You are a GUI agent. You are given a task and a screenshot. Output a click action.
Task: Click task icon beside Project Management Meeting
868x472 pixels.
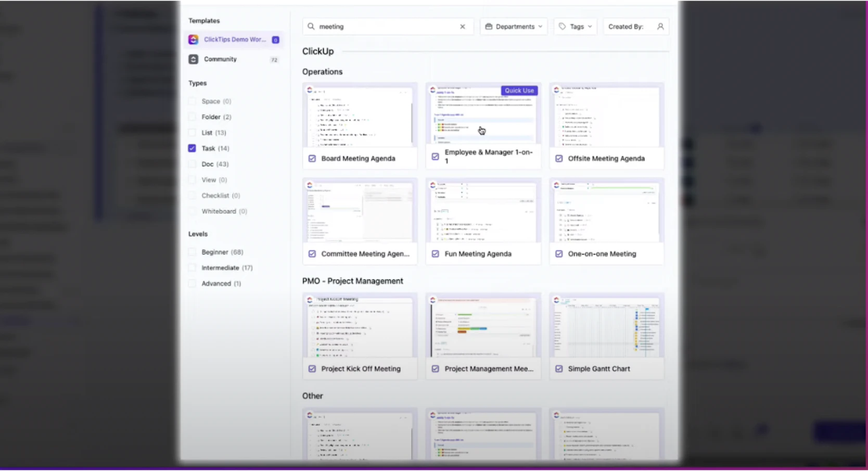pos(436,369)
